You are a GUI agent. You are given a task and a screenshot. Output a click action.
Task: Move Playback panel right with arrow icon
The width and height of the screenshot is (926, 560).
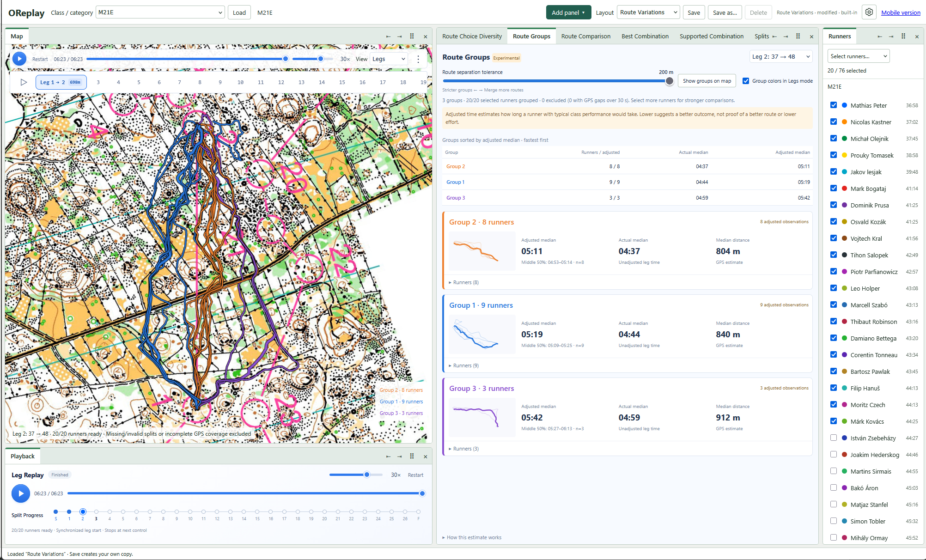click(400, 457)
